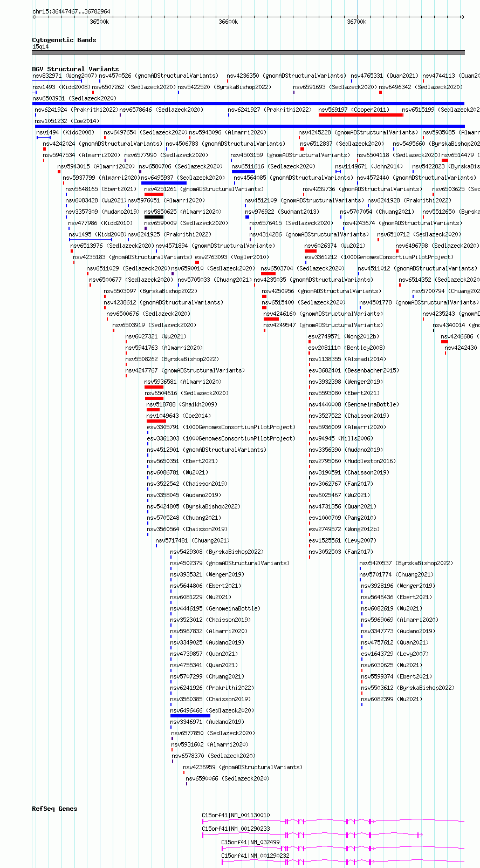Select esv3682401 (Besenbacher2015) label
This screenshot has height=868, width=480.
click(354, 370)
